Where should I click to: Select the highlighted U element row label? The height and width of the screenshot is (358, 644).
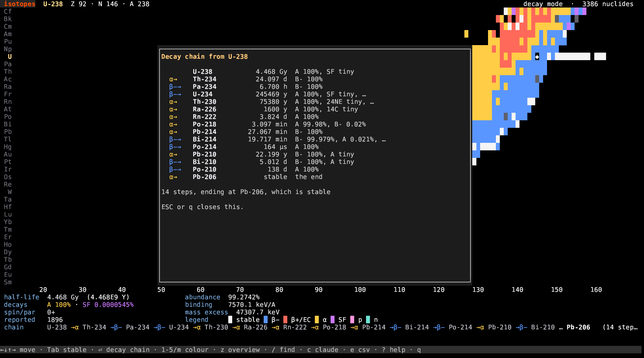(10, 57)
